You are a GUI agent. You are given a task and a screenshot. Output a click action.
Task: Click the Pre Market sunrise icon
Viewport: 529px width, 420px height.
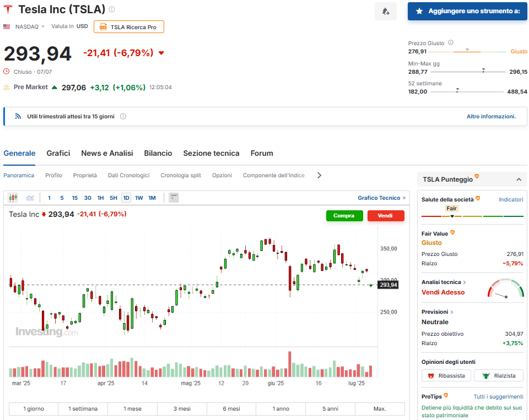[7, 87]
